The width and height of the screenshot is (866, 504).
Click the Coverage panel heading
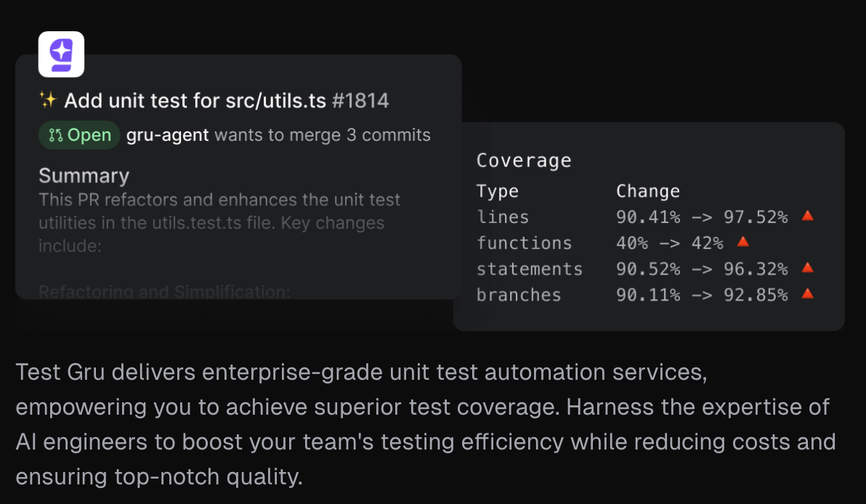pyautogui.click(x=523, y=160)
